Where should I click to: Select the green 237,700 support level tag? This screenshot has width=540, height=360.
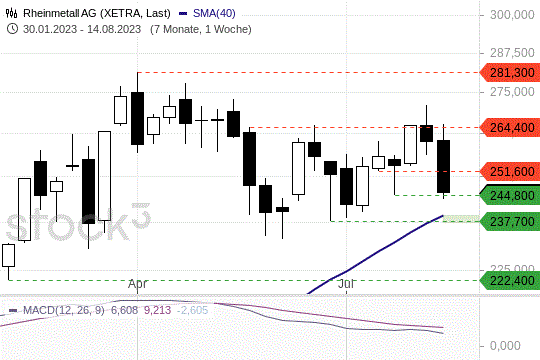(510, 222)
